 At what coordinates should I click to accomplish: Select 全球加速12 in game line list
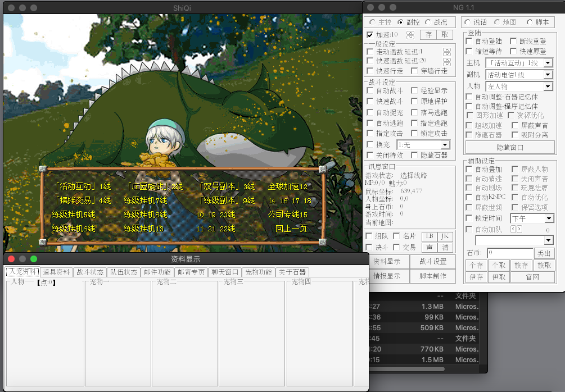[287, 186]
